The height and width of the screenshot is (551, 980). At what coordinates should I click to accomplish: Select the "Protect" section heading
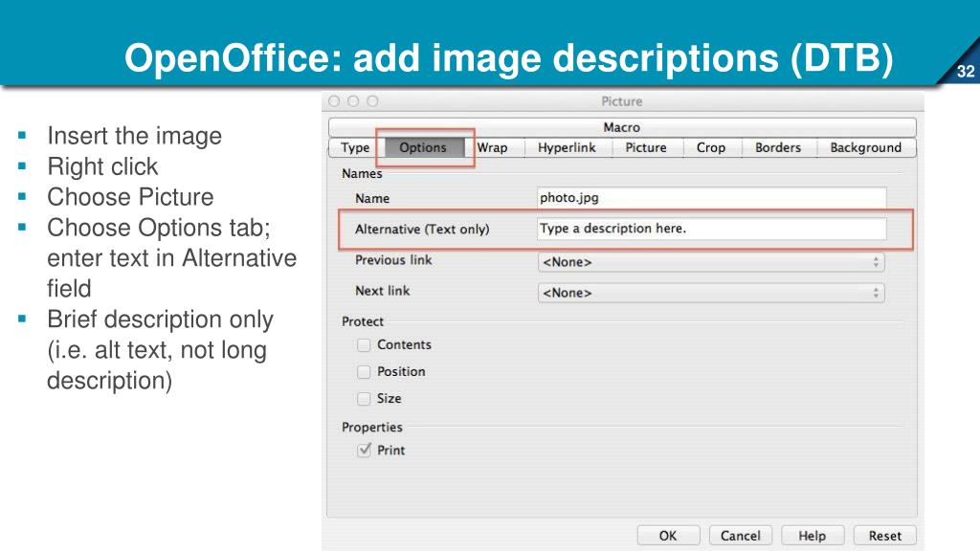point(363,321)
